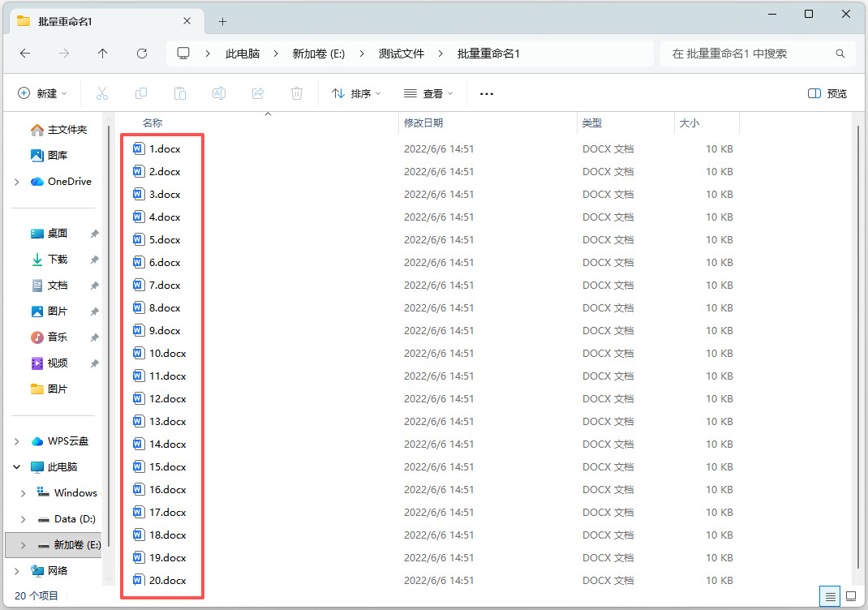Go up one folder level

coord(102,54)
